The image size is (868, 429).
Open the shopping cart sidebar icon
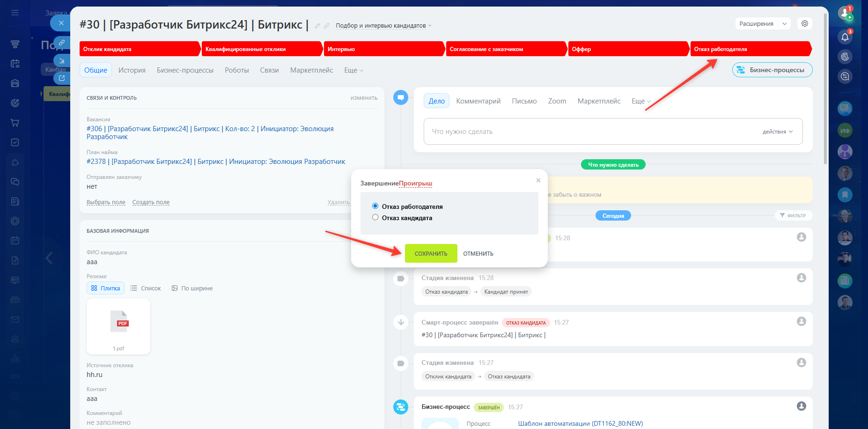15,123
